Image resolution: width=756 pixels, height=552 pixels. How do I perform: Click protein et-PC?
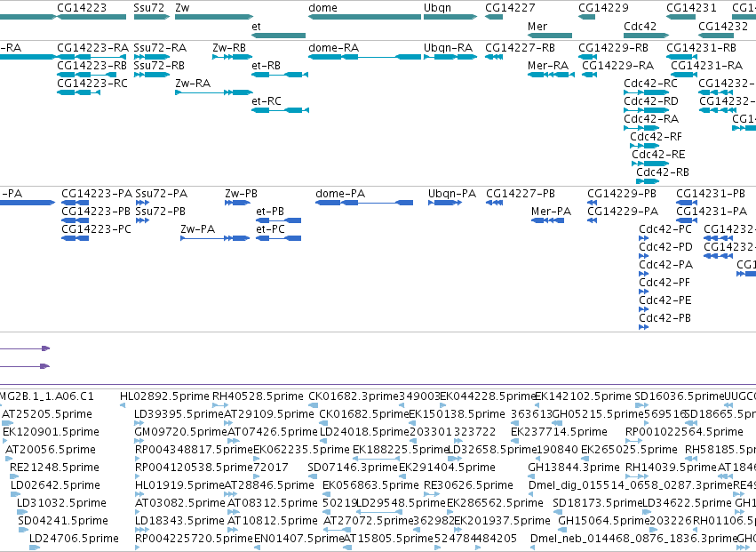(x=279, y=238)
